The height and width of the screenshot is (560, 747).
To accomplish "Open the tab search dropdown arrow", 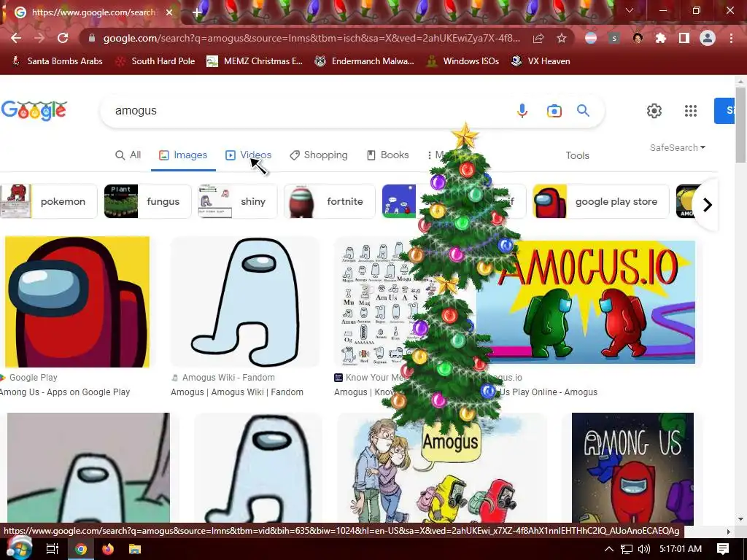I will pos(630,10).
